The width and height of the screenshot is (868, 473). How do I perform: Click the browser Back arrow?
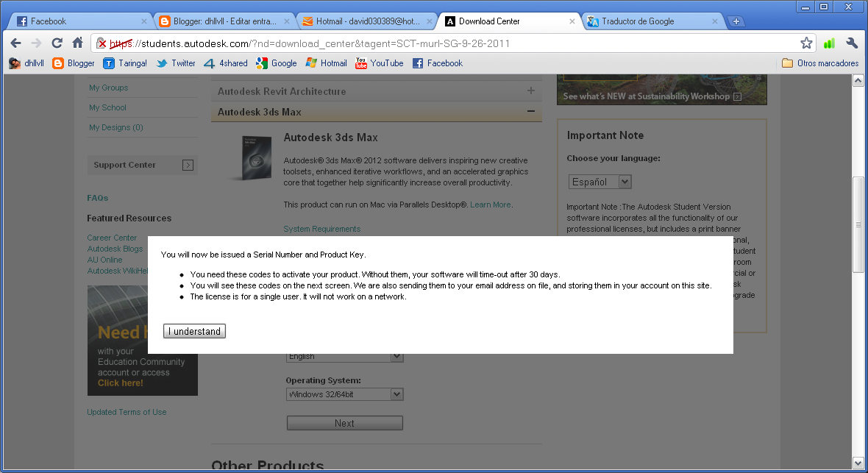15,43
